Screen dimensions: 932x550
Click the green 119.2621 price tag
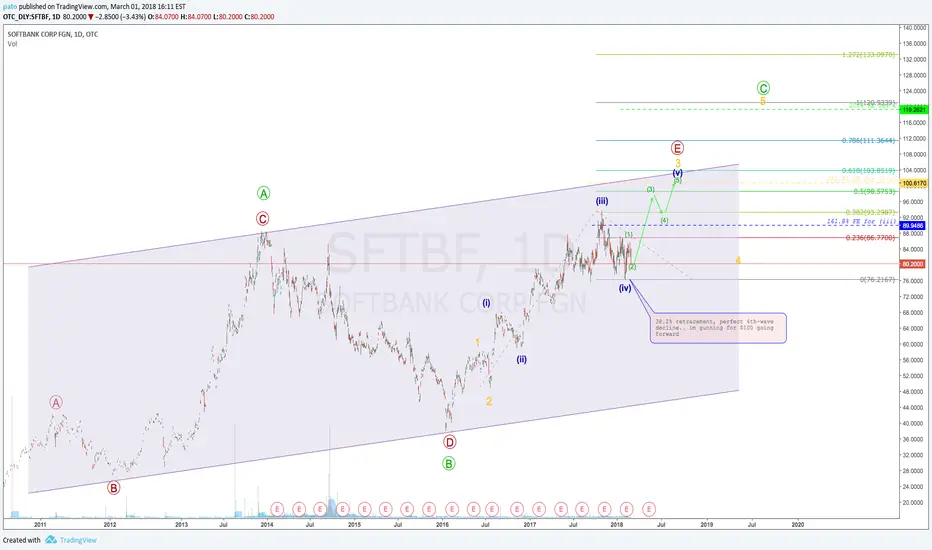point(914,109)
